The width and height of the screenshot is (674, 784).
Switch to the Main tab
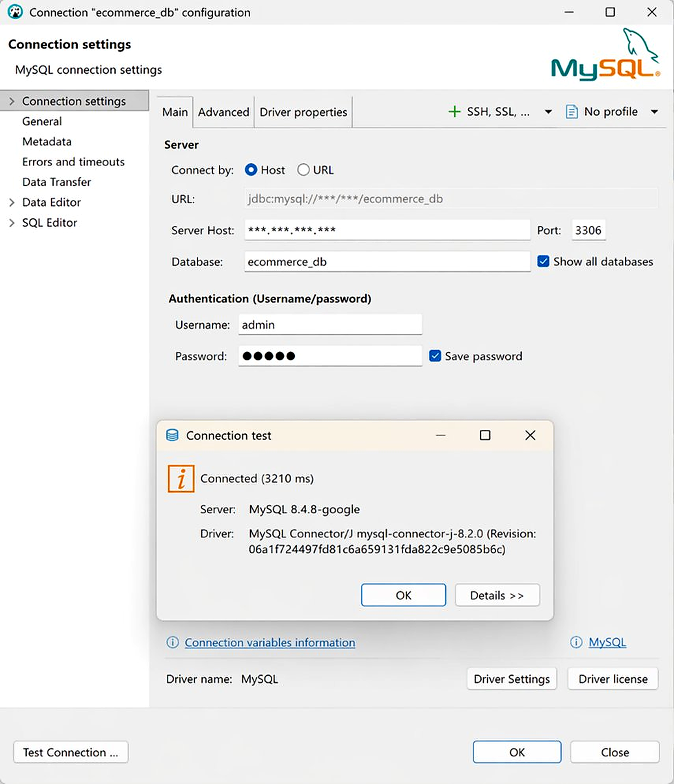(x=175, y=112)
